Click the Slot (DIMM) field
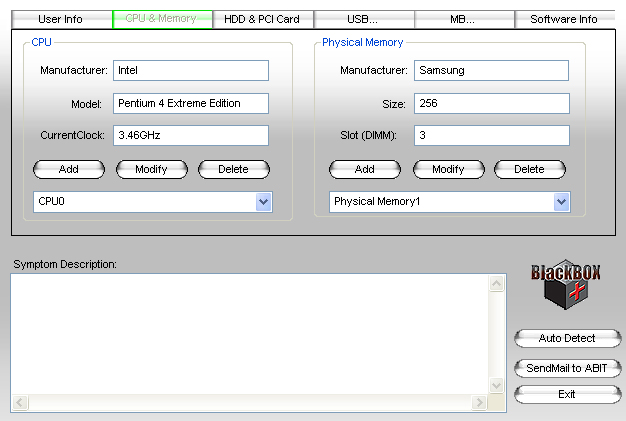 491,135
